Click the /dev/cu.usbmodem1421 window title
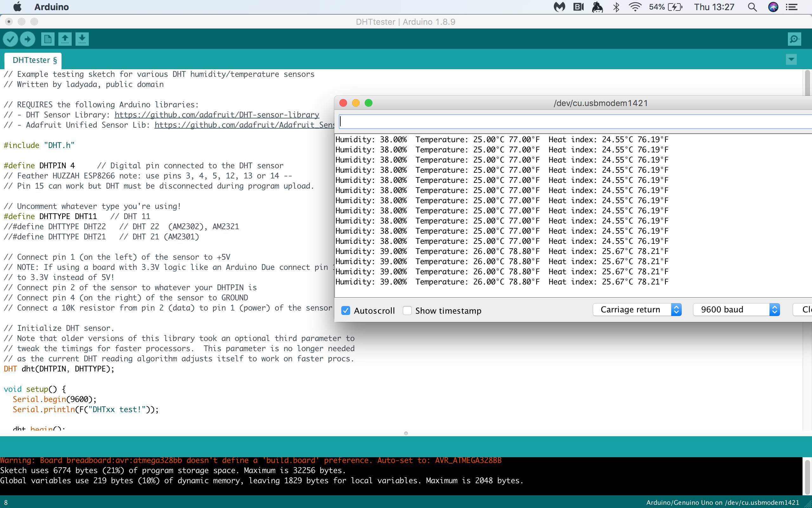Screen dimensions: 812x508 601,103
